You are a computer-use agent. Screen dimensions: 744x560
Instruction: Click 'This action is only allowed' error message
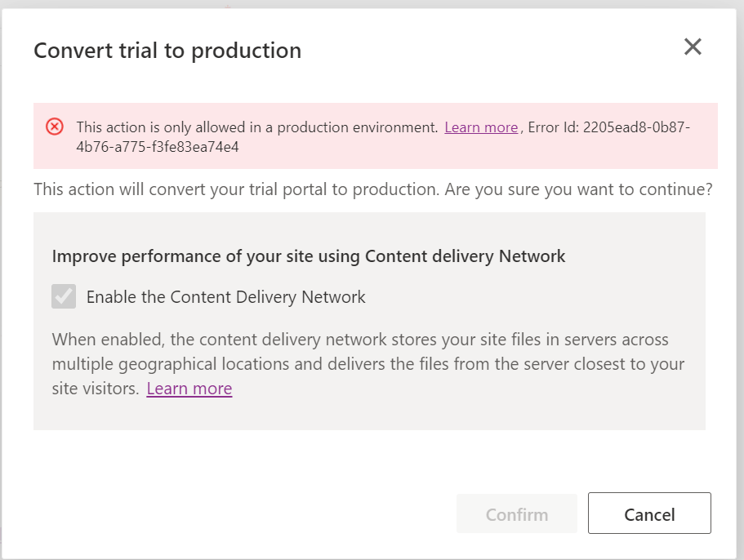(x=257, y=127)
